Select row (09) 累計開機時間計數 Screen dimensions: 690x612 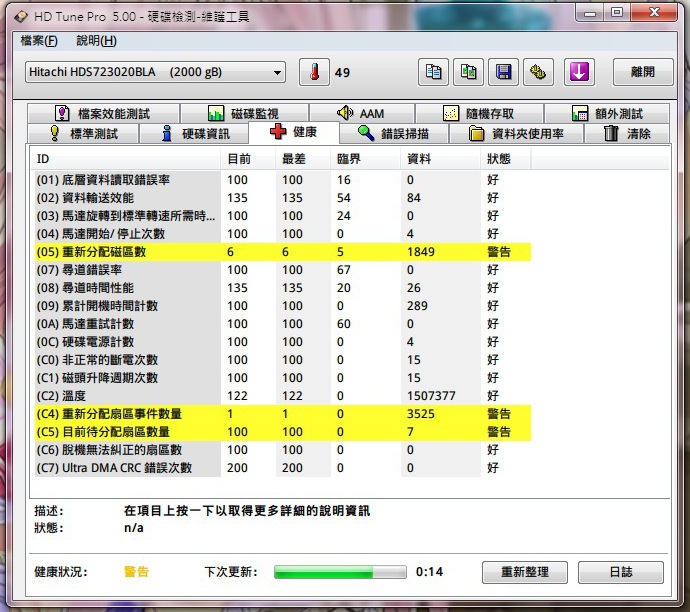(283, 306)
